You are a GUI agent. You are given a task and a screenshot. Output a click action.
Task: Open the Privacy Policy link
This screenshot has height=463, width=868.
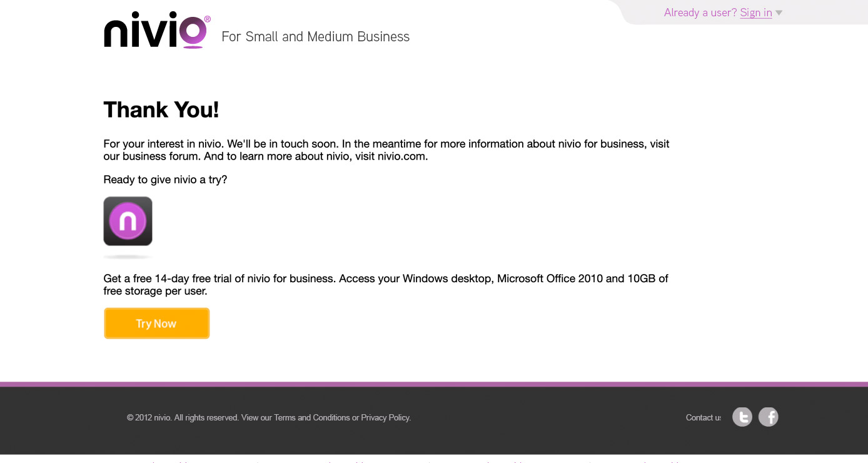click(x=385, y=417)
